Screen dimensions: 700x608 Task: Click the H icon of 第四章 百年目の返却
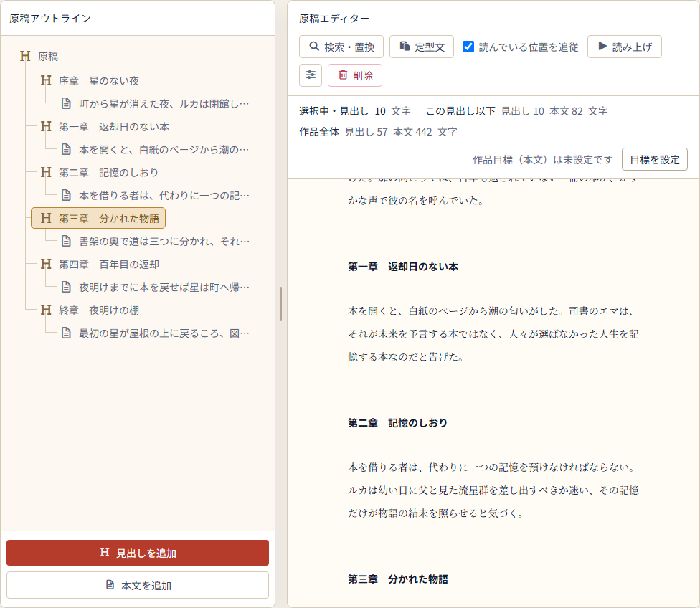(x=46, y=264)
